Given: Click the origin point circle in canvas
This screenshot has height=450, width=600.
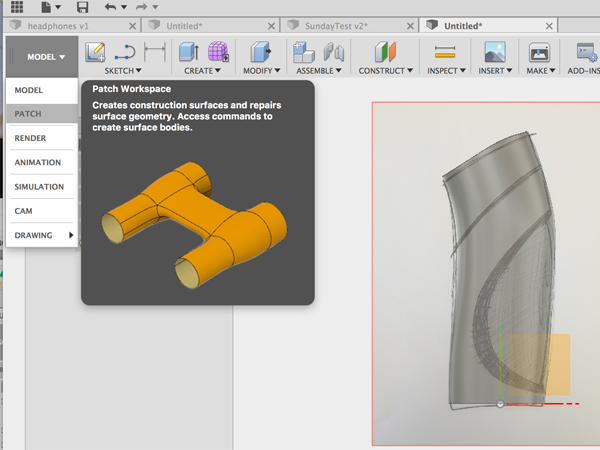Looking at the screenshot, I should click(x=500, y=404).
